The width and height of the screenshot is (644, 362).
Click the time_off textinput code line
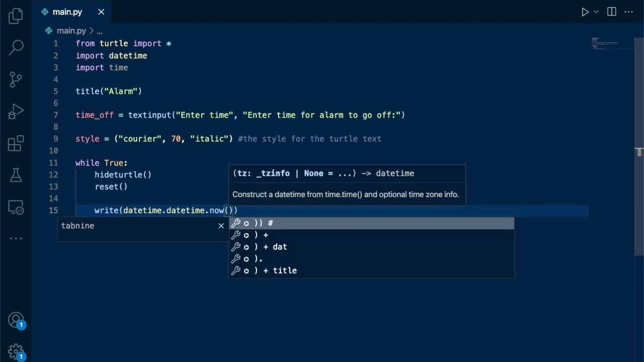click(x=240, y=115)
